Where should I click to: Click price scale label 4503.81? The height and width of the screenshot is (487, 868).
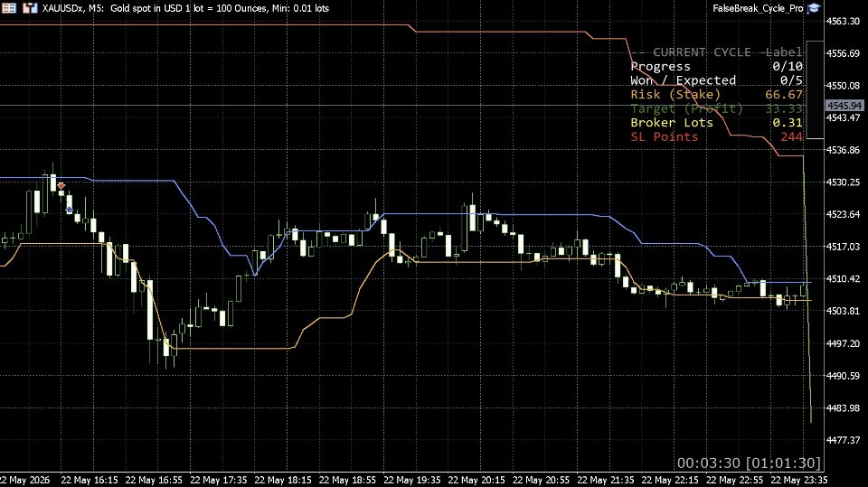coord(843,311)
